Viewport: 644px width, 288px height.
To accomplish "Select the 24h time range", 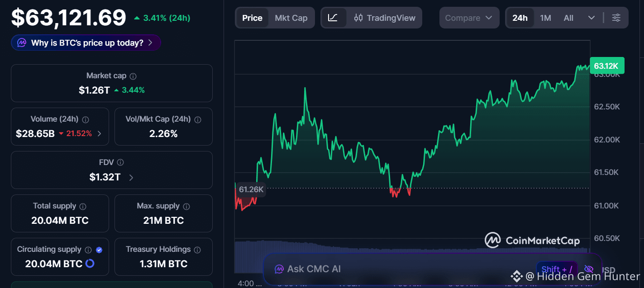I will tap(520, 18).
